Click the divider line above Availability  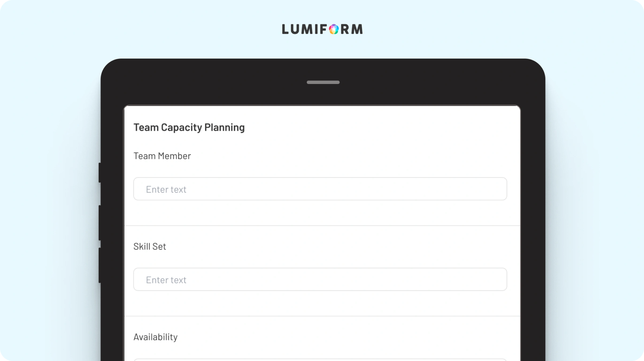pos(322,316)
